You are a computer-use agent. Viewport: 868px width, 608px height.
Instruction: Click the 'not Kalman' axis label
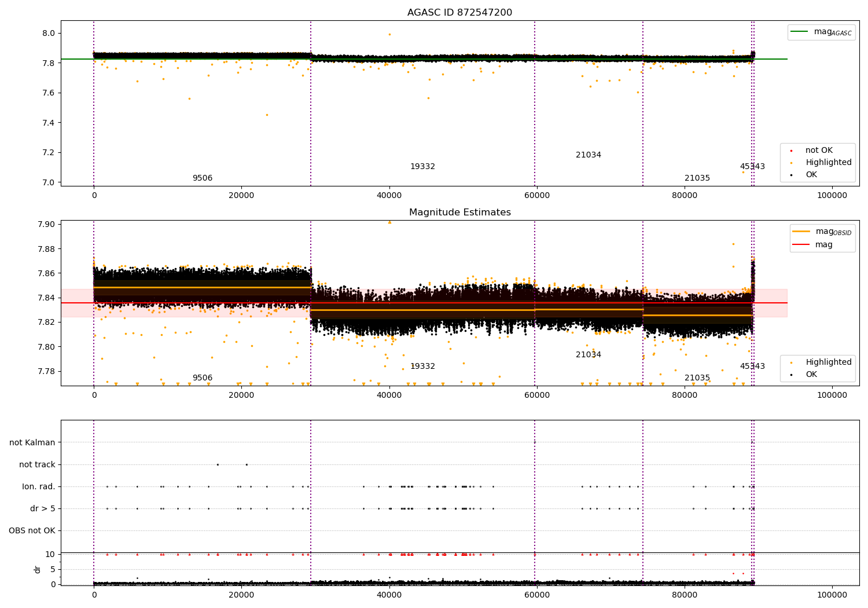click(32, 443)
